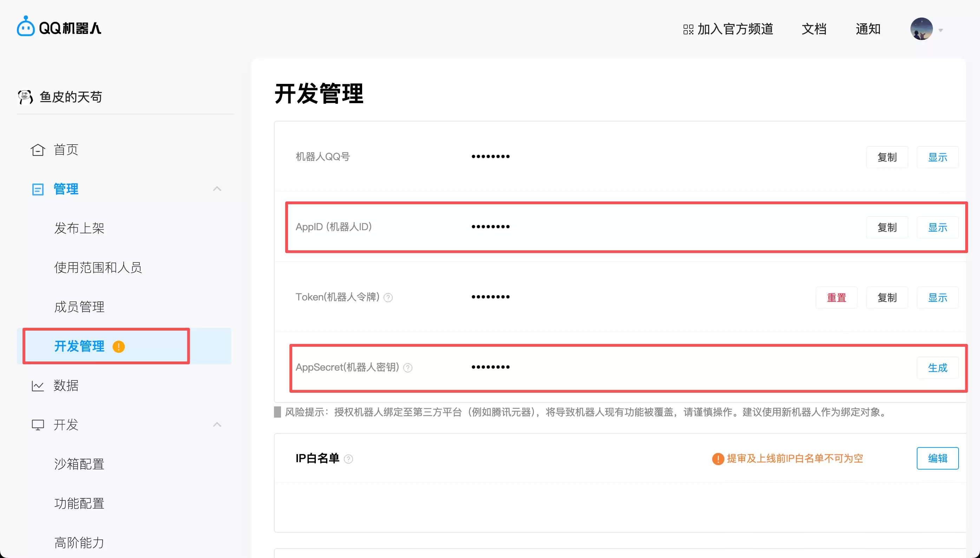Click the 提审及上线前IP白名单不可为空 notice
The width and height of the screenshot is (980, 558).
[795, 459]
